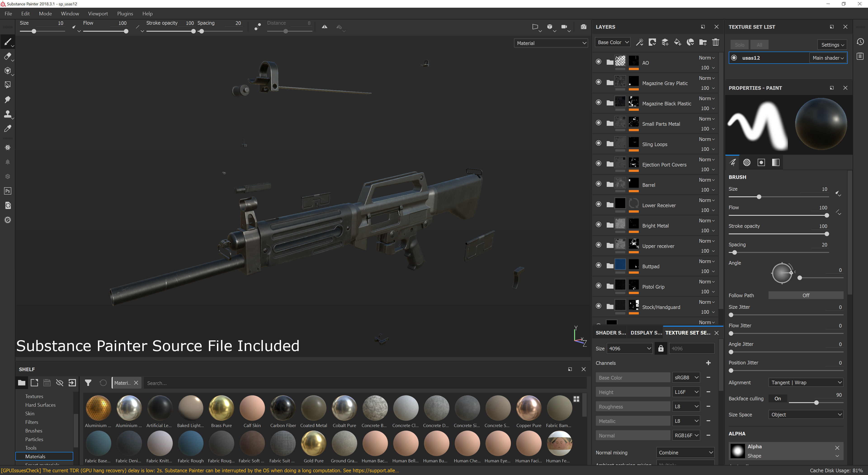Select the Gold Pure material thumbnail
868x475 pixels.
click(x=313, y=443)
